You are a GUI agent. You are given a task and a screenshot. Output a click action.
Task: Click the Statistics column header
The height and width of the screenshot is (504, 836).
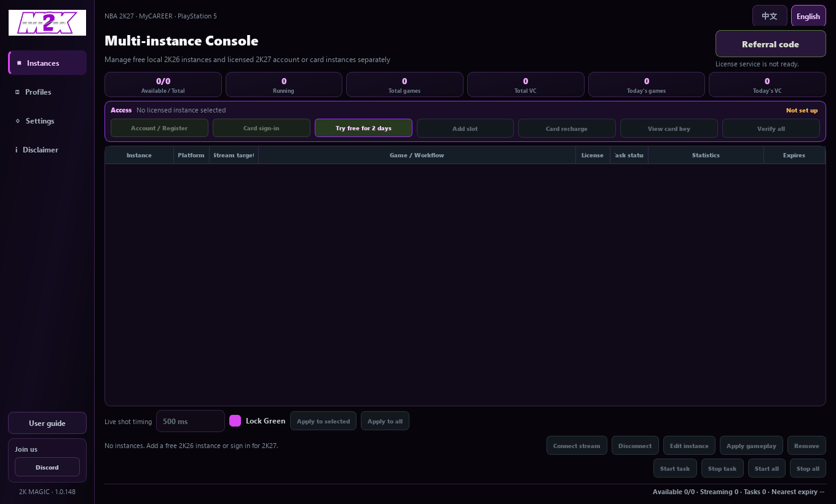tap(706, 155)
